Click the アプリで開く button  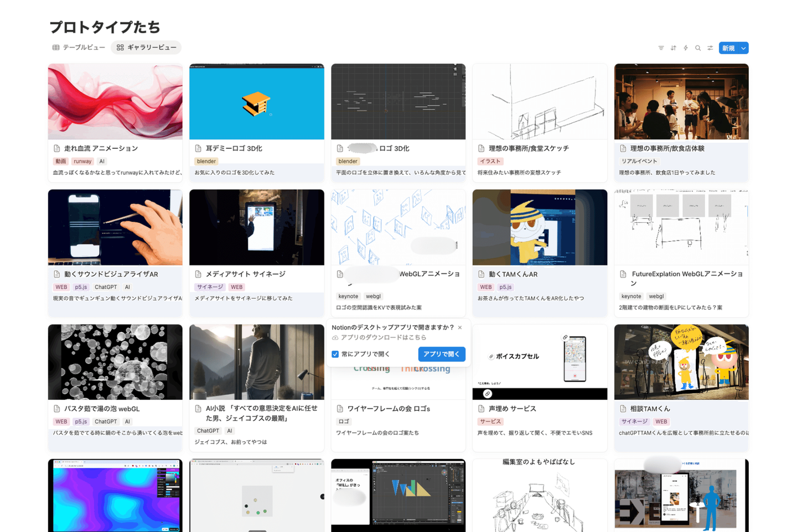coord(441,354)
